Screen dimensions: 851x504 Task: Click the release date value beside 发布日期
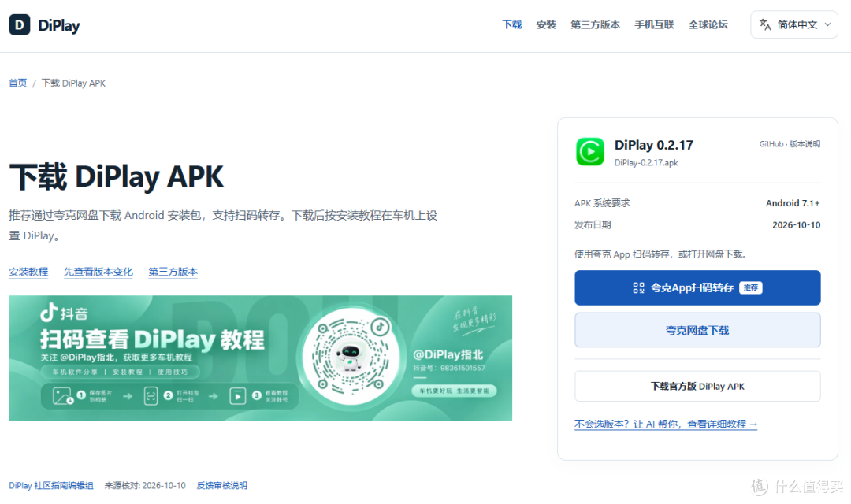coord(796,225)
